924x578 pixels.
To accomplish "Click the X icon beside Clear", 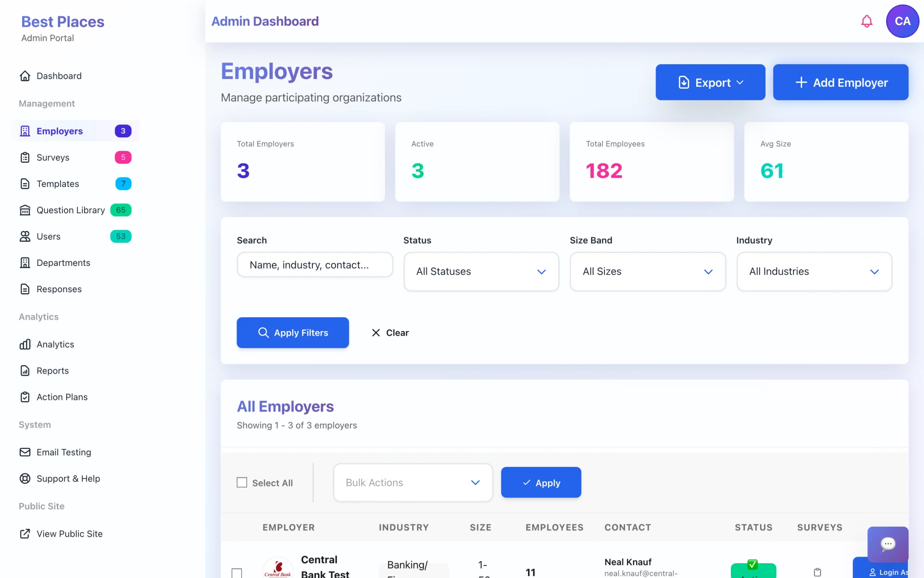I will (376, 333).
